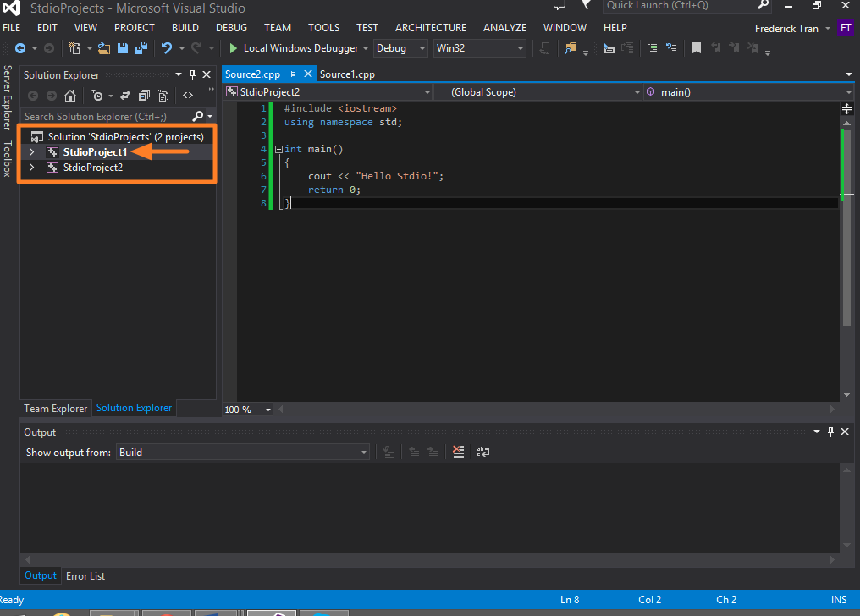The width and height of the screenshot is (860, 616).
Task: Click the Home icon in Solution Explorer
Action: (70, 96)
